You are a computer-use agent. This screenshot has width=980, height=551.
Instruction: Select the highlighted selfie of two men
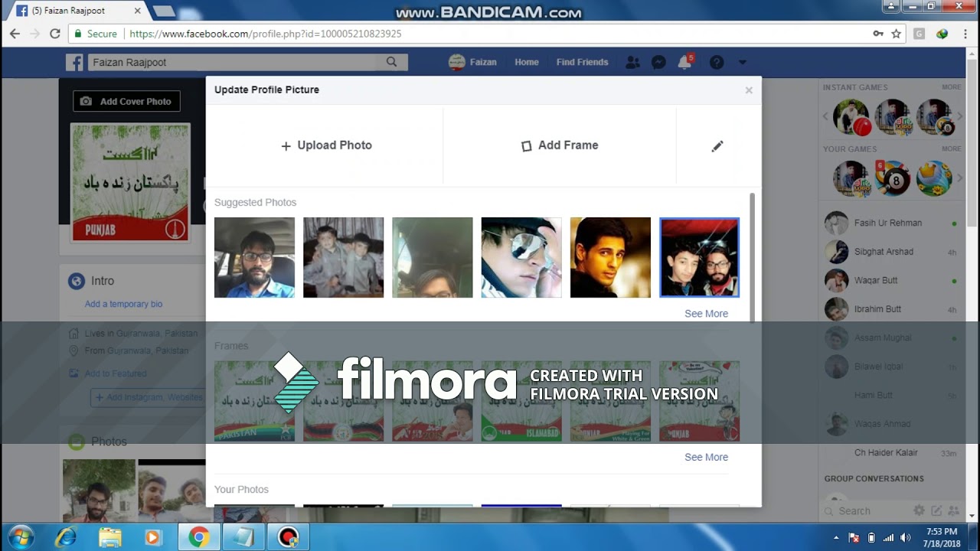[x=699, y=258]
